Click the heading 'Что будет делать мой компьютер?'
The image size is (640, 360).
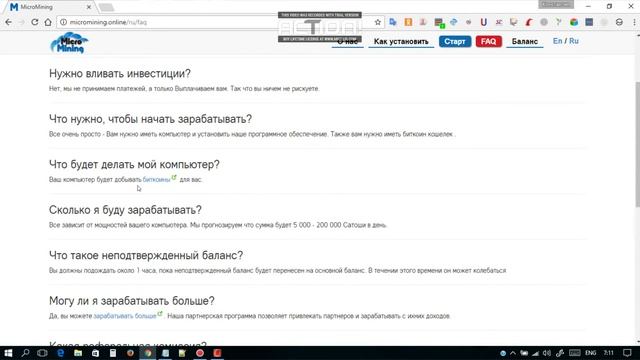pos(134,164)
